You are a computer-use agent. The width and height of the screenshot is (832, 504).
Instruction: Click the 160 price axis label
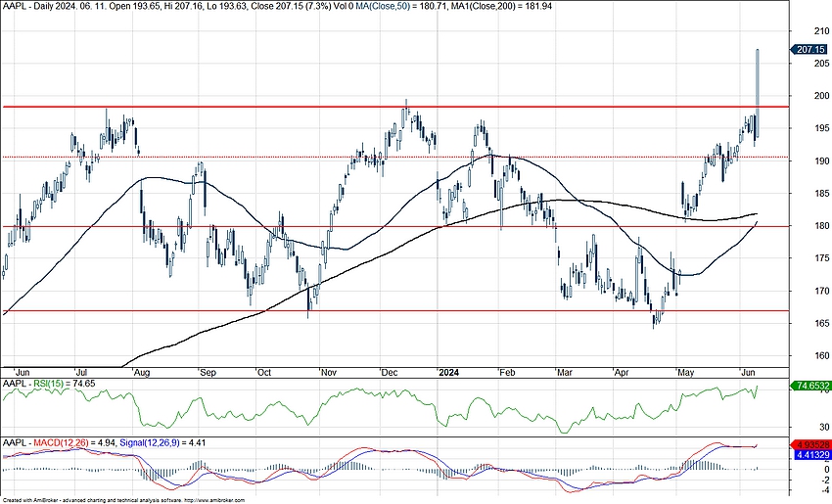pyautogui.click(x=822, y=356)
